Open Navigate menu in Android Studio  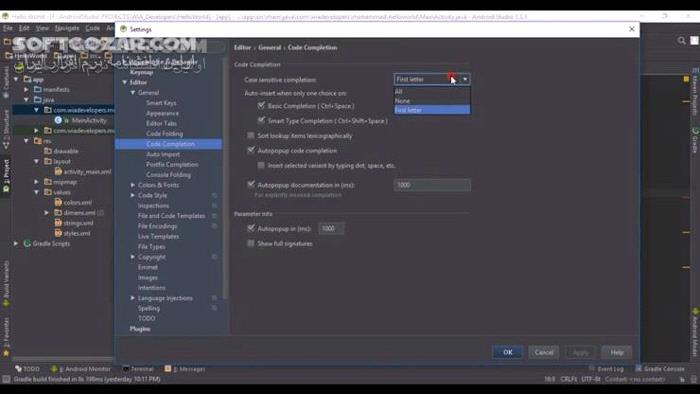click(x=67, y=28)
